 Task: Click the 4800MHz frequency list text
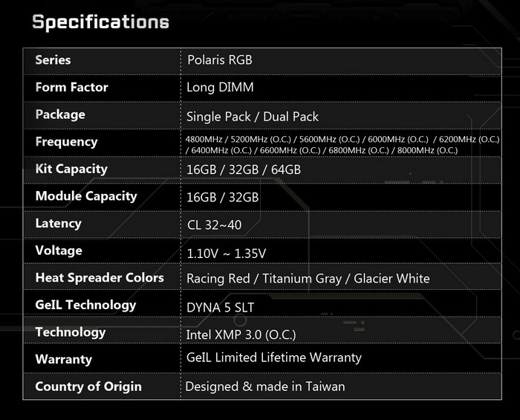click(342, 144)
